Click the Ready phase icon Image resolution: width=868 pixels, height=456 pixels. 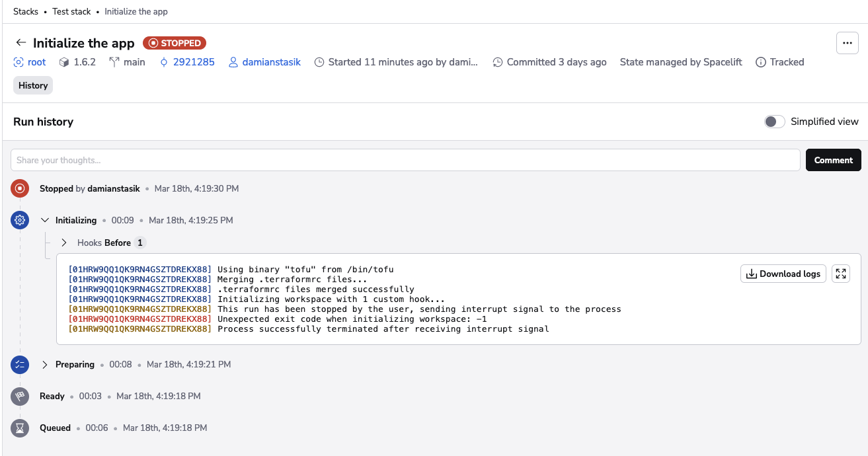pos(19,396)
